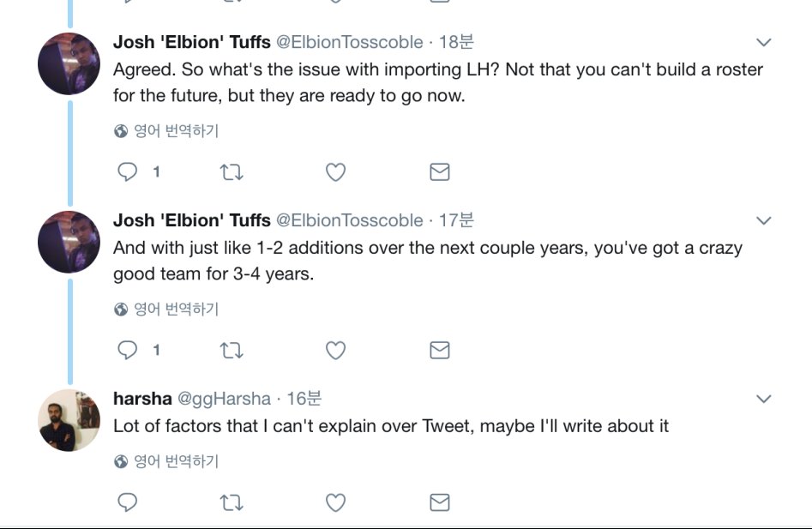Open the more-options chevron on the 18분 tweet
Image resolution: width=812 pixels, height=529 pixels.
763,43
